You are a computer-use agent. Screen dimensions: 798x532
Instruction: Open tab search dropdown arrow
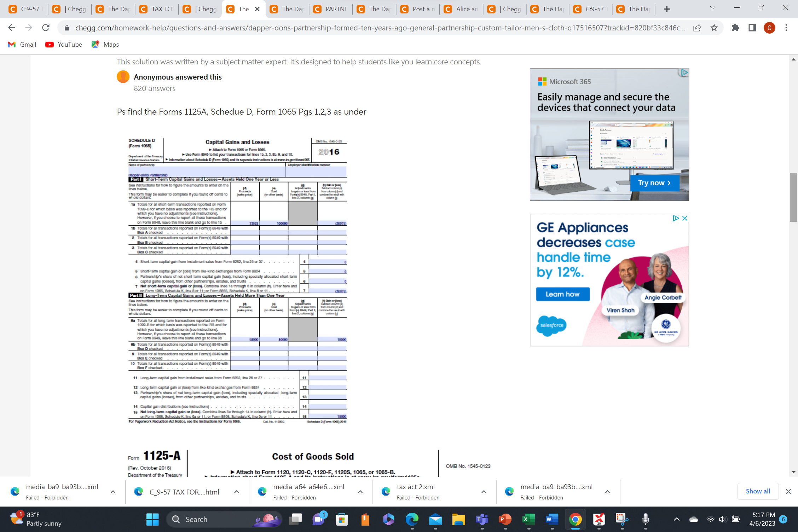tap(713, 8)
